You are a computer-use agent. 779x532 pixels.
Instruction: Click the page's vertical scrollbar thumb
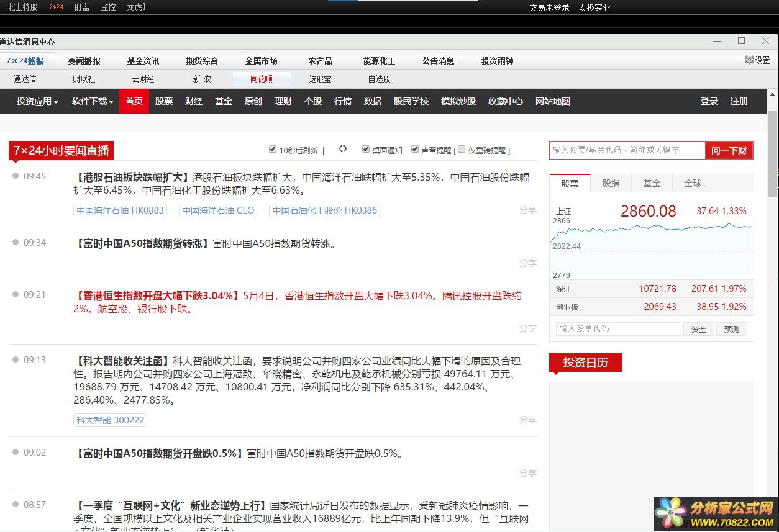coord(773,155)
